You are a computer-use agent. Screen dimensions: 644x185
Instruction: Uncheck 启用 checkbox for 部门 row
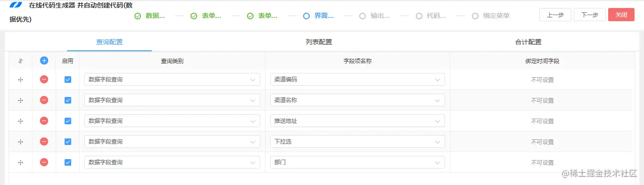click(x=68, y=162)
